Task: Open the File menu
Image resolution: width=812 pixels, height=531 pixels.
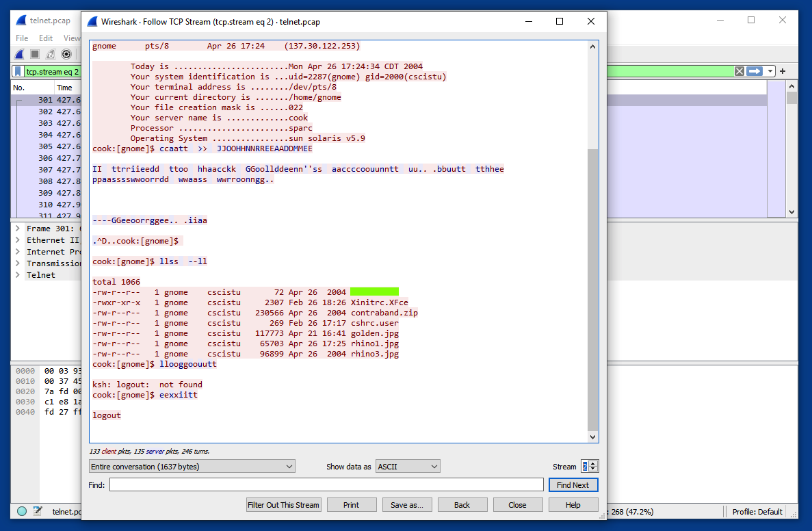Action: pos(22,38)
